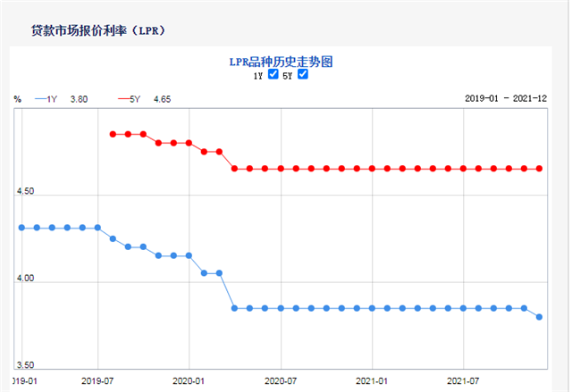Viewport: 572px width, 392px height.
Task: Click the x-axis label 2021-07
Action: 463,381
